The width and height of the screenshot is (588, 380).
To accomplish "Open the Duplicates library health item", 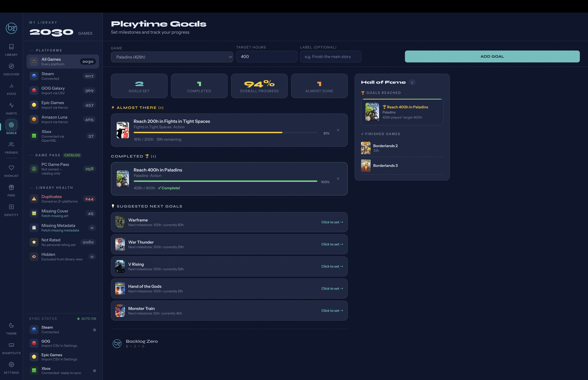I will 63,199.
